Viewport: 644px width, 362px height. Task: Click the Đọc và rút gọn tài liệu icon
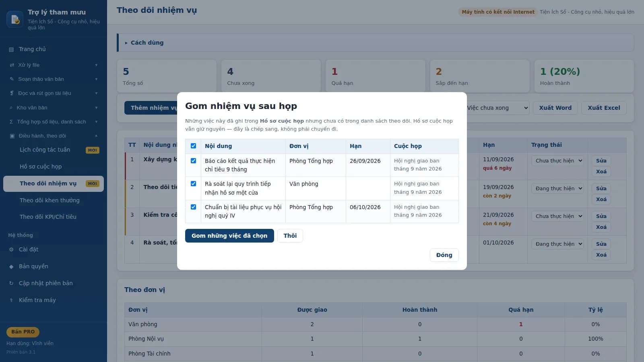tap(12, 93)
